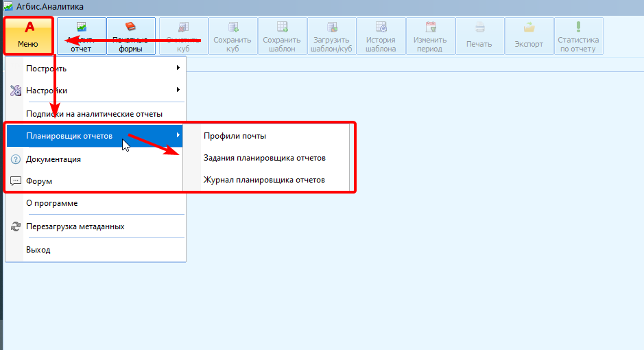
Task: Open Журнал планировщика отчетов
Action: pos(266,180)
